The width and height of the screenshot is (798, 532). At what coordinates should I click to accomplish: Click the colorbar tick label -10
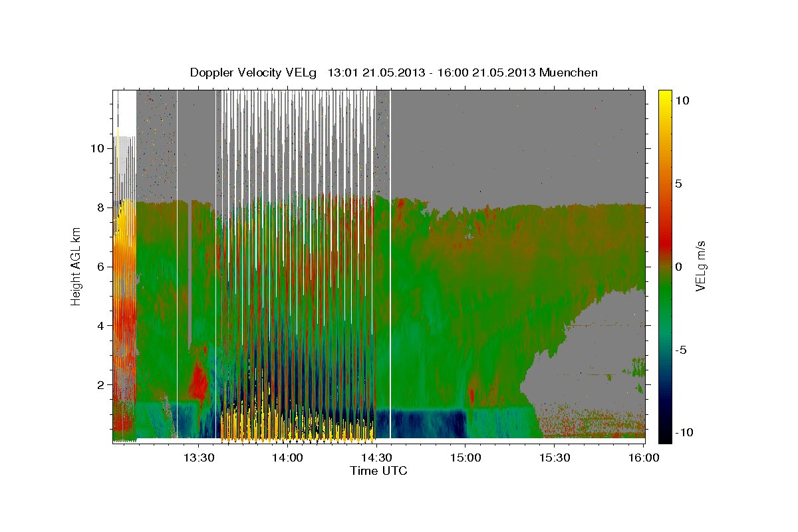click(684, 433)
